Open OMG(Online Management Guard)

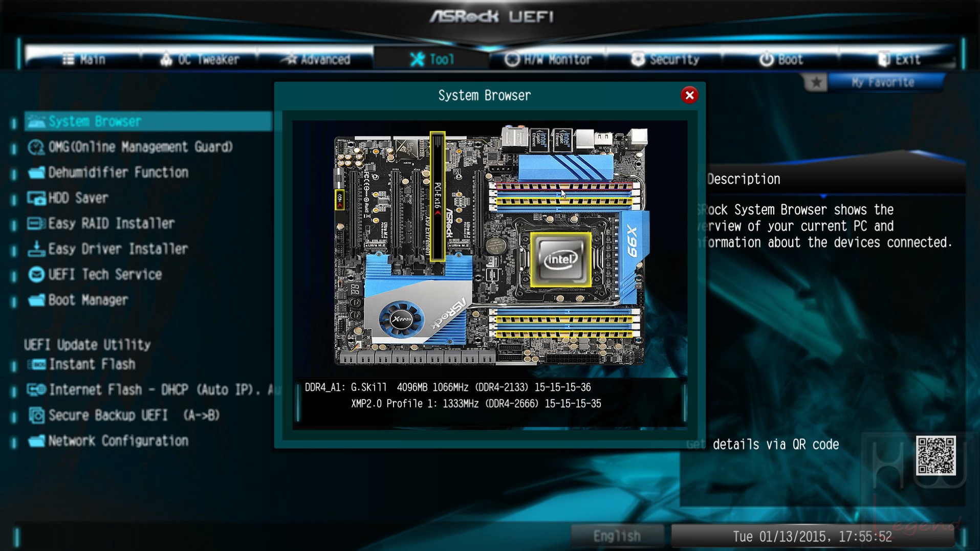(x=141, y=147)
